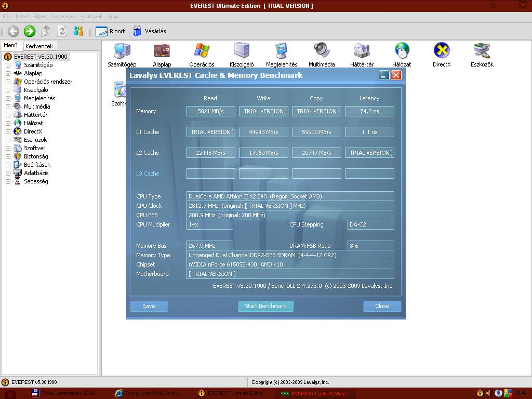
Task: Click the green Forward arrow icon
Action: coord(30,31)
